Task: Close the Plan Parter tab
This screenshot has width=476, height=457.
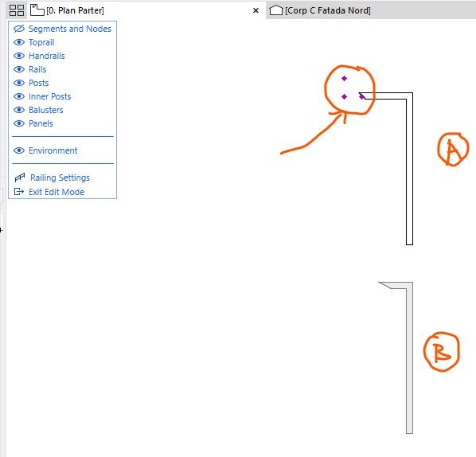Action: [x=256, y=10]
